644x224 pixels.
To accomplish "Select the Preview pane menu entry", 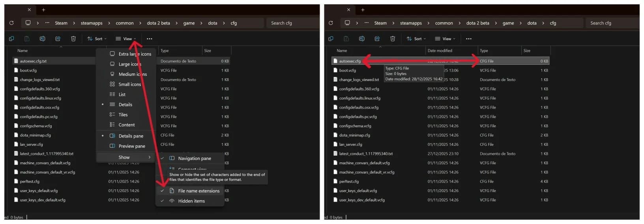I will 132,146.
